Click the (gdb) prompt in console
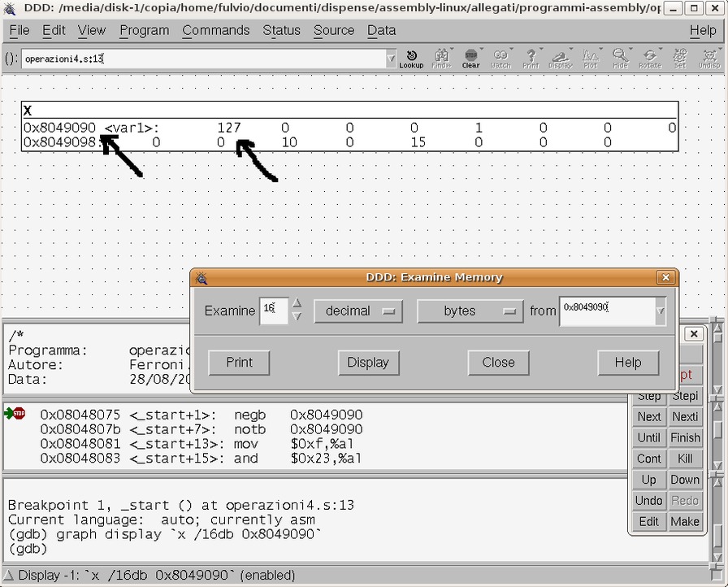 pos(28,549)
